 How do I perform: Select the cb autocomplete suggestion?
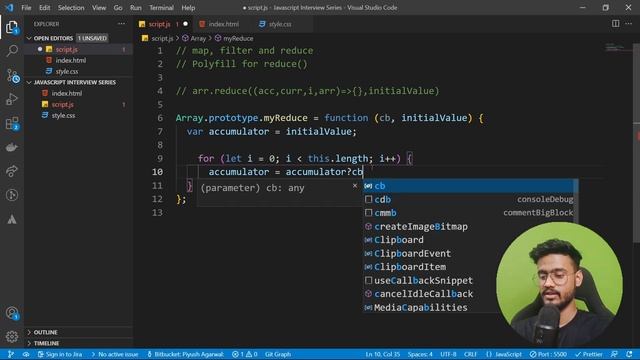(468, 186)
